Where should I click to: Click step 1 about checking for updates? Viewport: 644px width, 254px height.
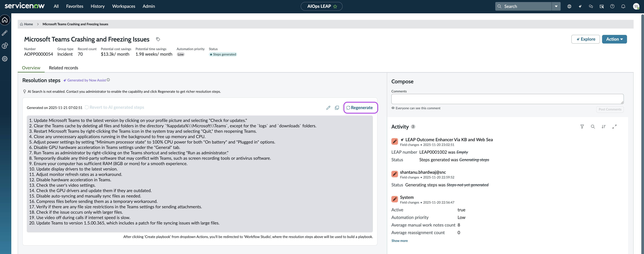[138, 121]
